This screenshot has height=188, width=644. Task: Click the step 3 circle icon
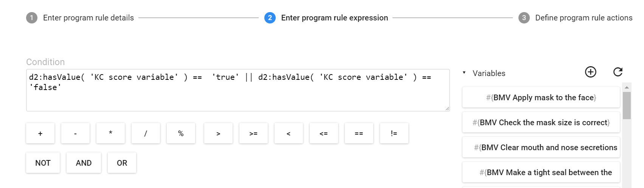(524, 18)
